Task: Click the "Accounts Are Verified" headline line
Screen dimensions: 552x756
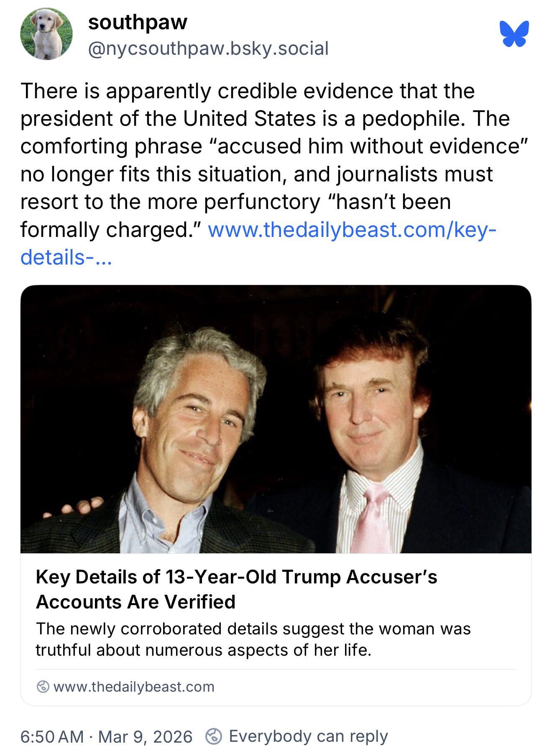Action: click(x=135, y=602)
